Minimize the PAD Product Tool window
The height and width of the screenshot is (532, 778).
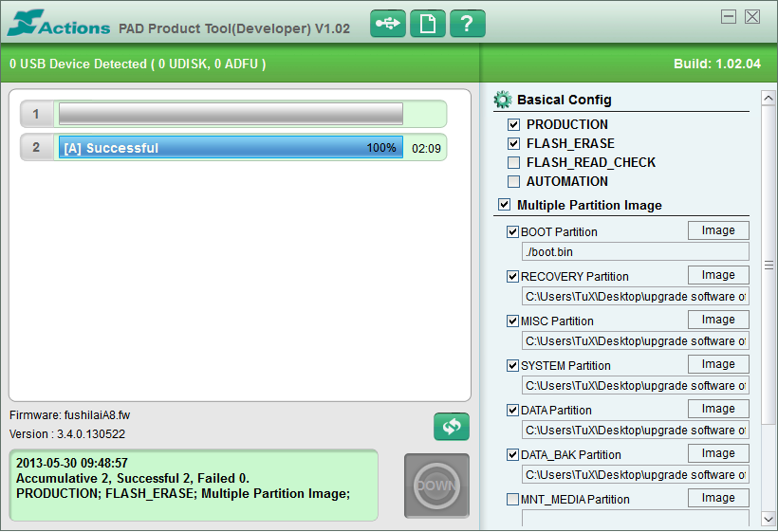(729, 17)
